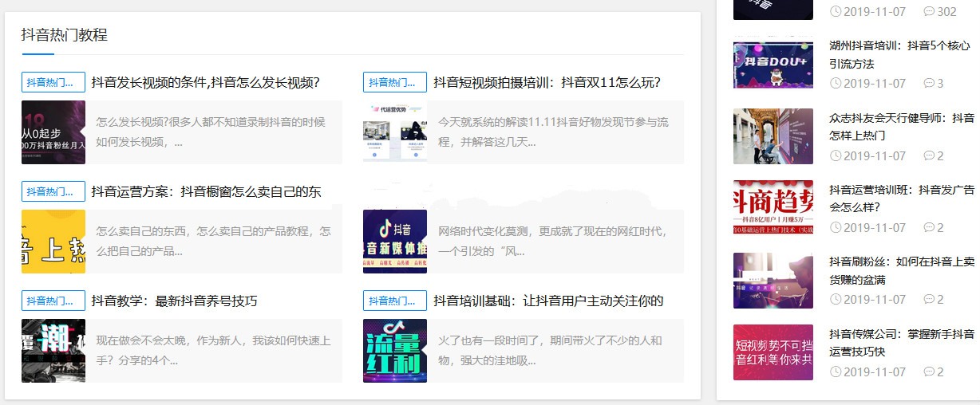Click thumbnail of 抖音发长视频的条件 article
The image size is (980, 405).
(53, 132)
